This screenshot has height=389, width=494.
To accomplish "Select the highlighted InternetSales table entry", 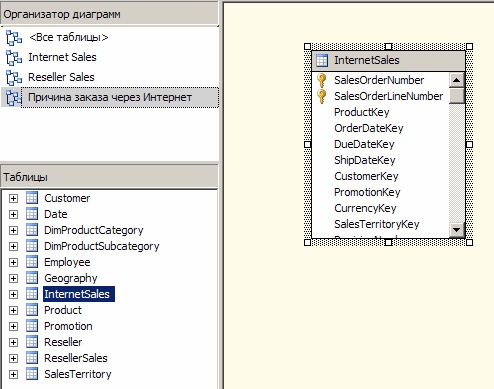I will [x=79, y=294].
